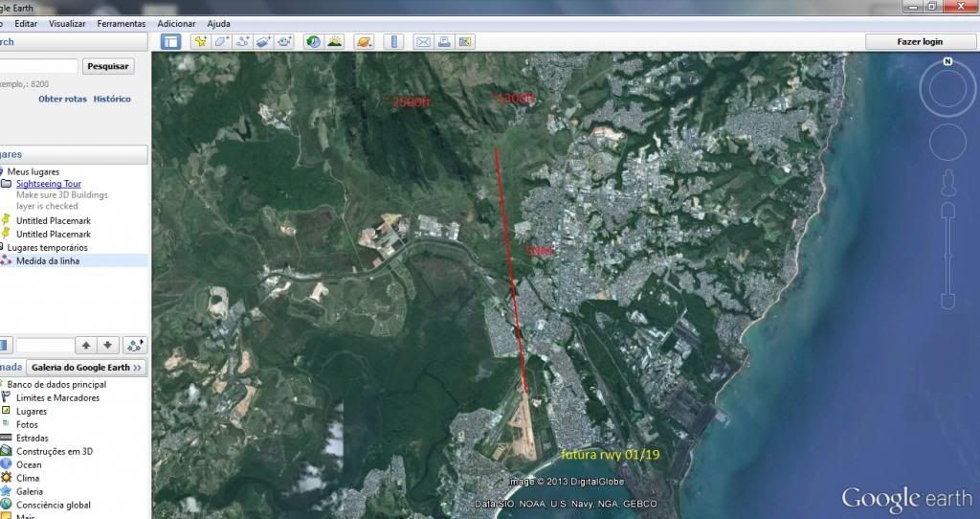Start the Record a Tour tool
The height and width of the screenshot is (519, 980).
tap(285, 42)
